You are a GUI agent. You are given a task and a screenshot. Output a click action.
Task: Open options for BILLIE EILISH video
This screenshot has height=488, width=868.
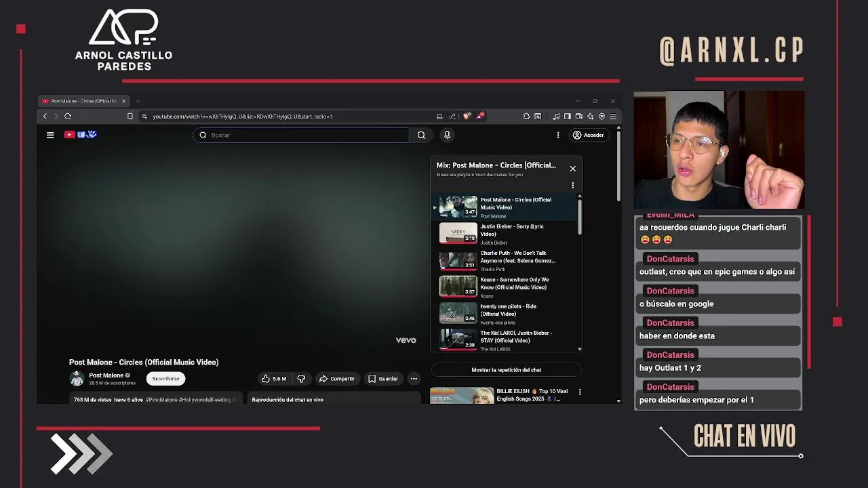coord(580,392)
